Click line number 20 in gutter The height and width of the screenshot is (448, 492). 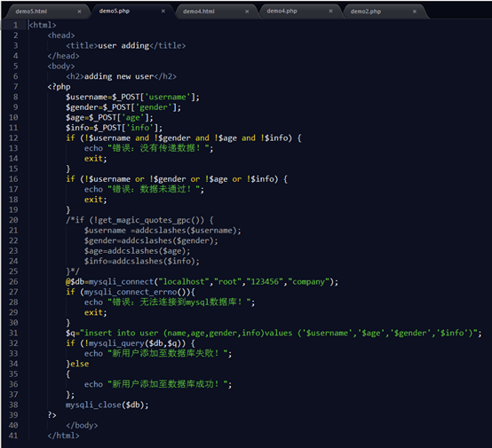[x=13, y=220]
